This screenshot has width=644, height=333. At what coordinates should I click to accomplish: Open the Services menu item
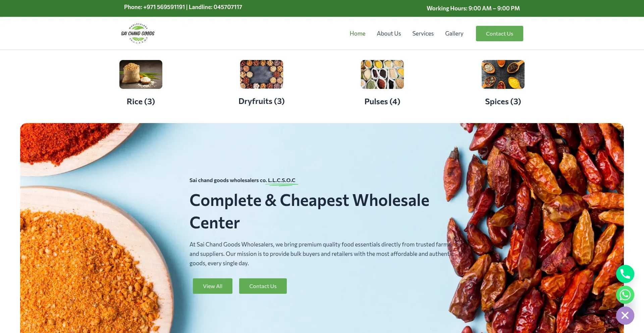[x=423, y=34]
